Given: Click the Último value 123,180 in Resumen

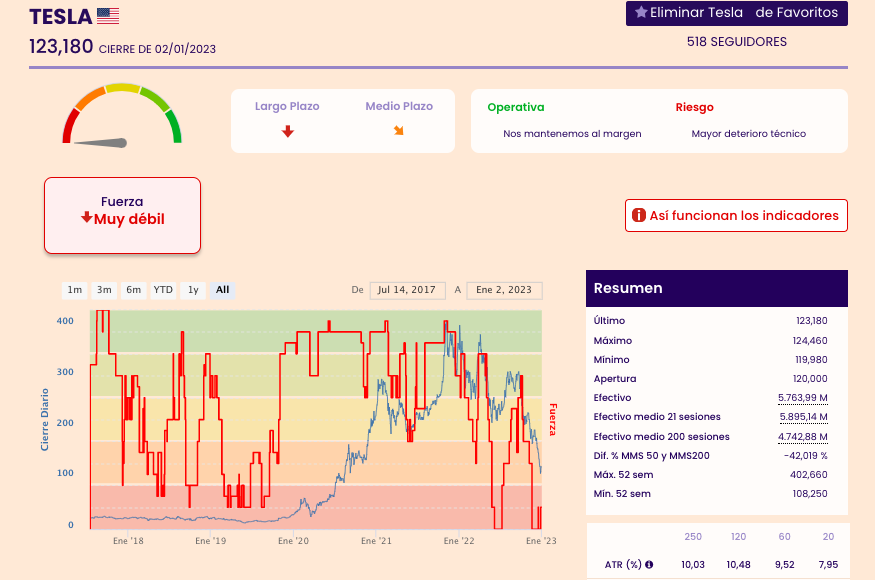Looking at the screenshot, I should (x=811, y=321).
